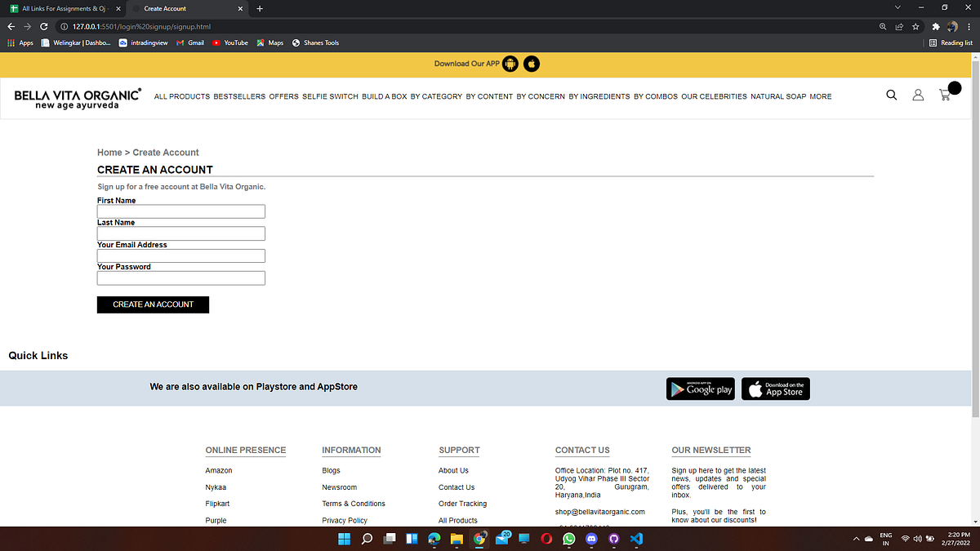The height and width of the screenshot is (551, 980).
Task: Open the shopping cart icon
Action: point(945,96)
